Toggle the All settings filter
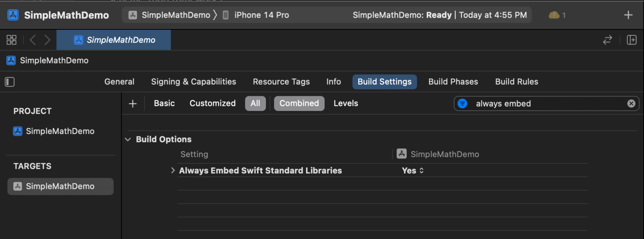The width and height of the screenshot is (644, 239). pyautogui.click(x=255, y=103)
